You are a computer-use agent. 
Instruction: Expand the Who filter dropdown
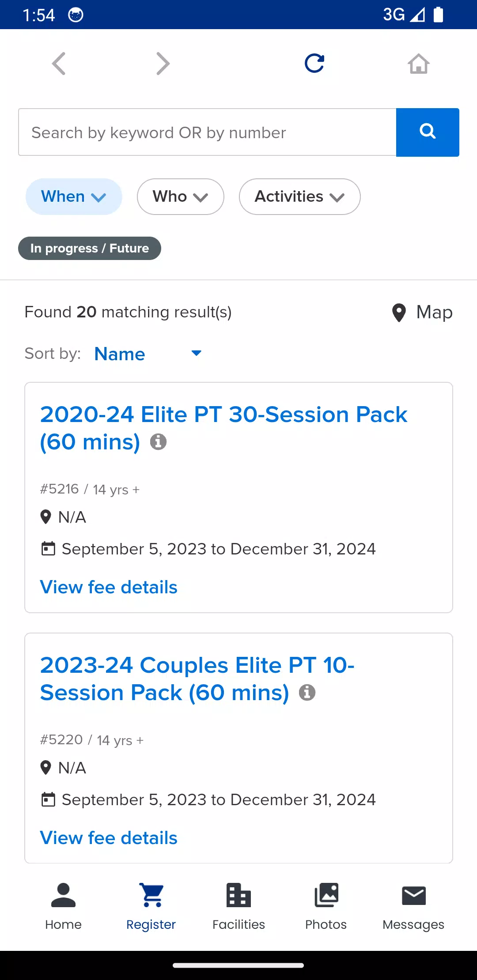point(180,196)
